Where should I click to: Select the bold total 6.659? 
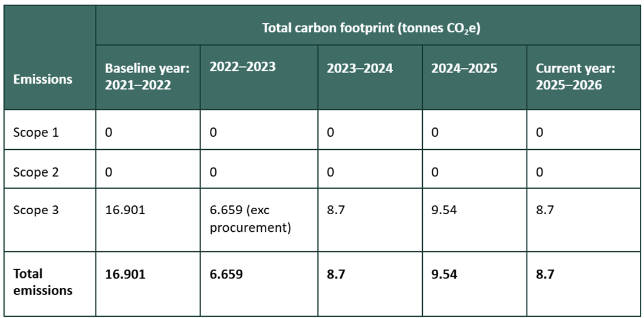click(x=226, y=274)
